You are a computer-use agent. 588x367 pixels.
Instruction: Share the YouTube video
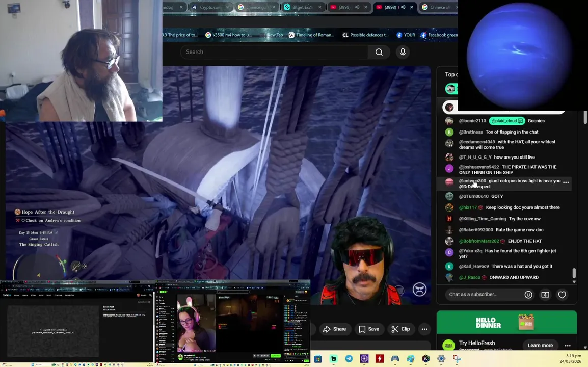pyautogui.click(x=334, y=329)
